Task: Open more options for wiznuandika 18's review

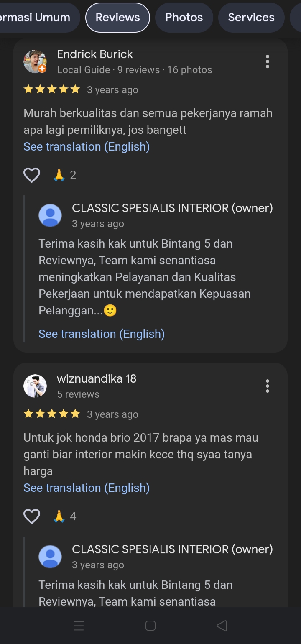Action: pyautogui.click(x=268, y=386)
